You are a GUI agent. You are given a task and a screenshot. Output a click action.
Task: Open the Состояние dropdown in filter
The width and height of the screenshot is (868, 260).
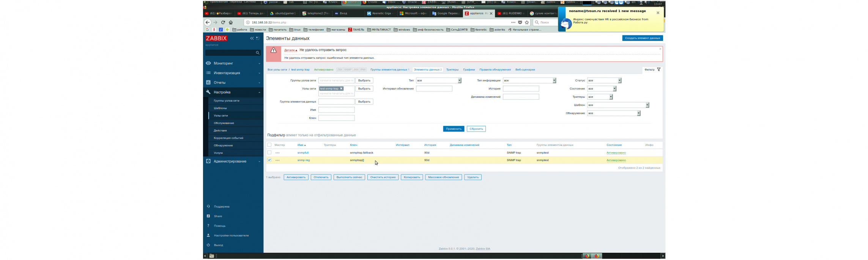click(x=602, y=89)
